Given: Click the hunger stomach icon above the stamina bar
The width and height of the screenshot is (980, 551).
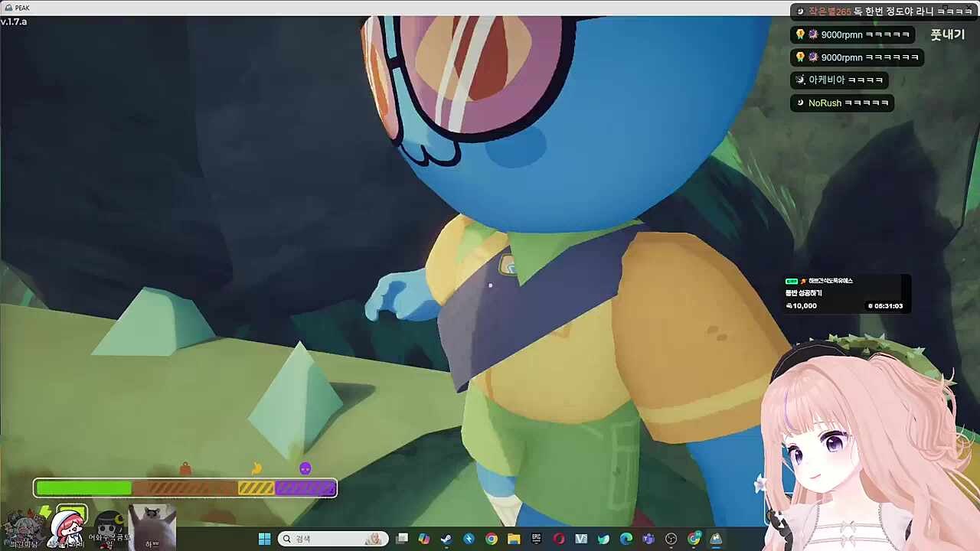Looking at the screenshot, I should 256,468.
